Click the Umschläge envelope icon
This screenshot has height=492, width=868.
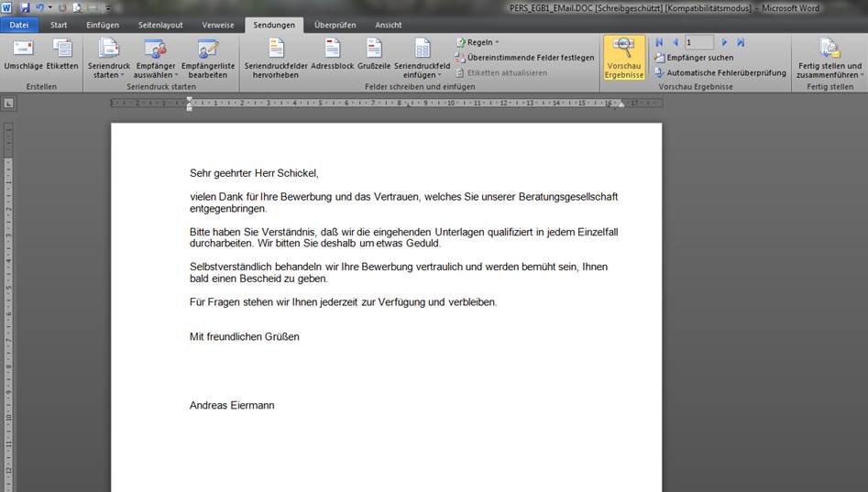coord(23,49)
